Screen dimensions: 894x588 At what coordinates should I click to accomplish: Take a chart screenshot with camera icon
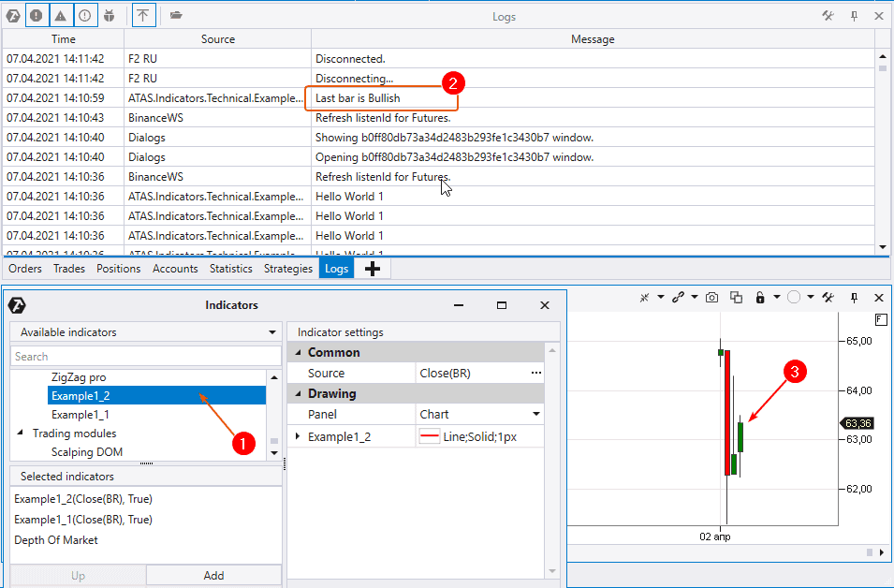coord(712,297)
